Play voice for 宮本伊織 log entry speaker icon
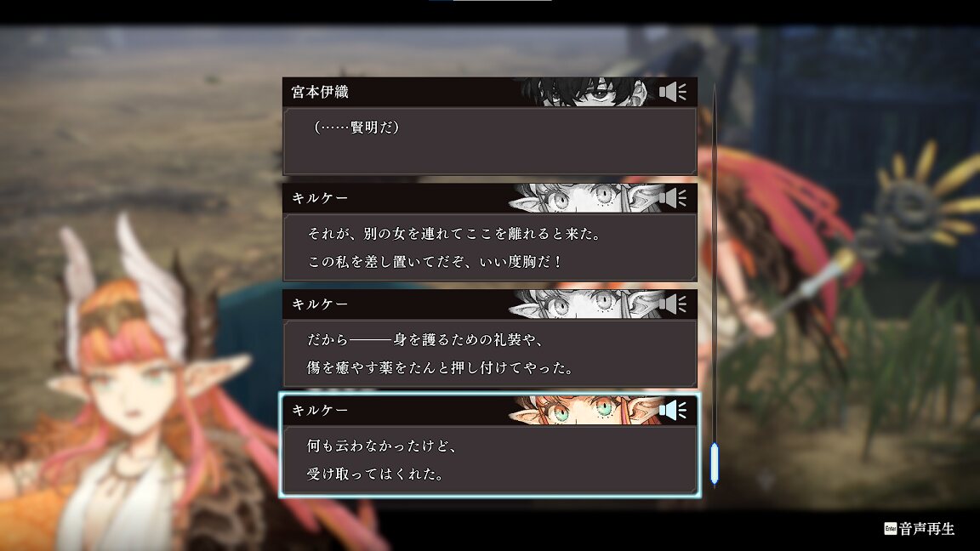The height and width of the screenshot is (551, 980). pyautogui.click(x=673, y=93)
